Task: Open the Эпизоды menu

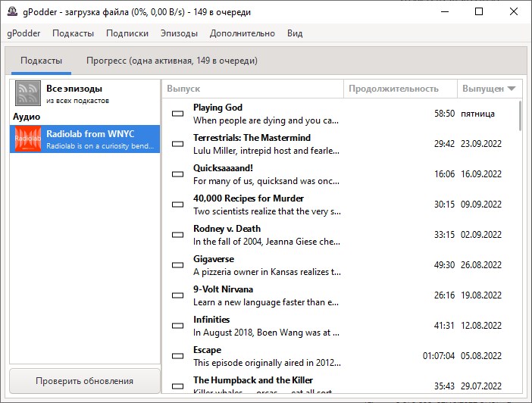Action: point(179,33)
